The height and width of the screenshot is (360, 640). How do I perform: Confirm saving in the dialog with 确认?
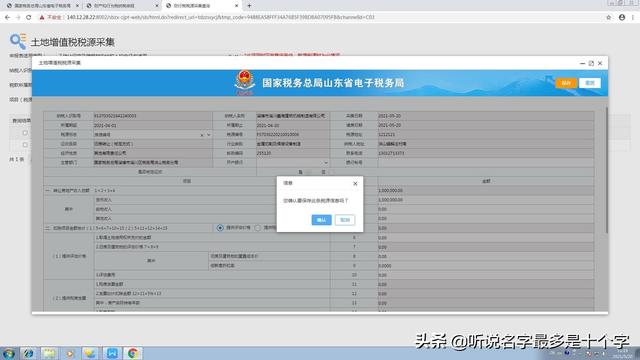tap(321, 220)
